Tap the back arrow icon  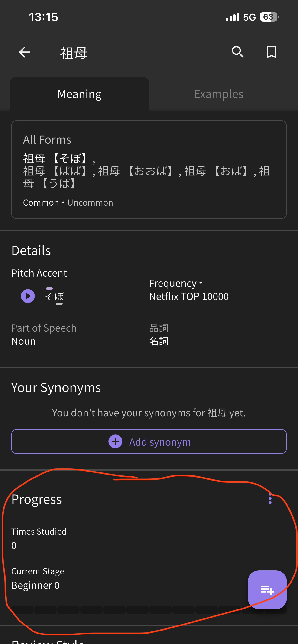pyautogui.click(x=25, y=52)
